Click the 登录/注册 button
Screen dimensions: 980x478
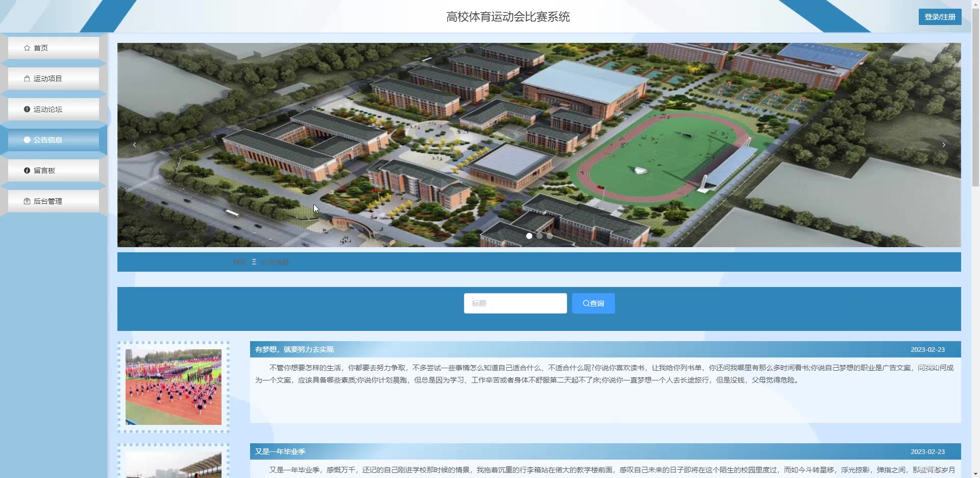click(940, 17)
